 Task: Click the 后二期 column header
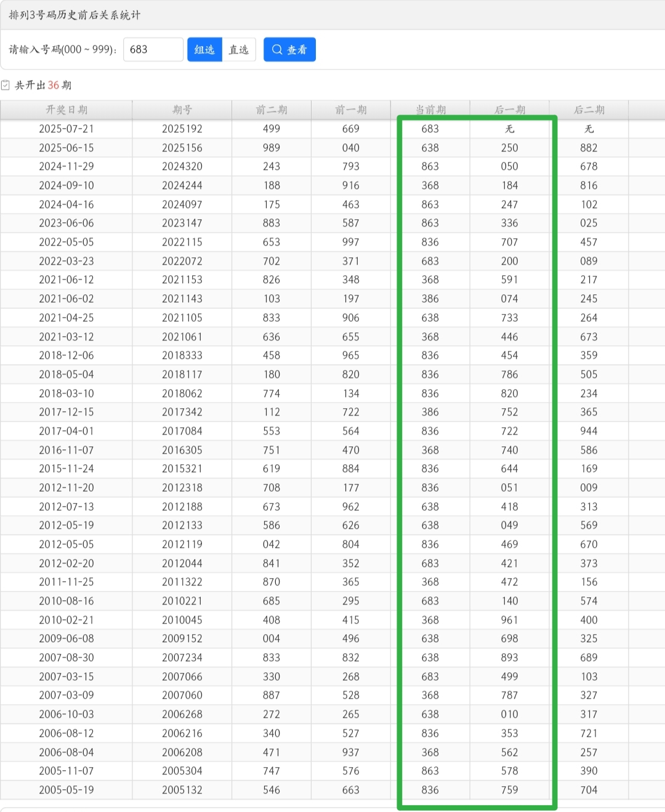point(589,110)
